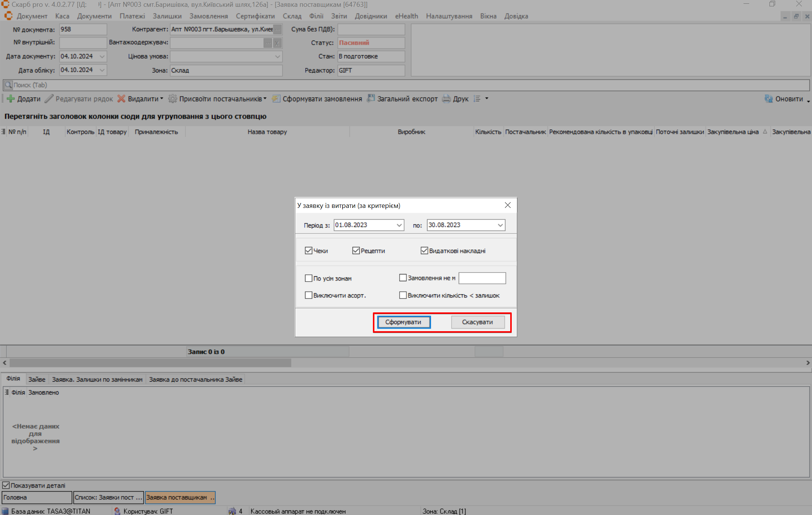Switch to Заявка. Залишки по замінникам tab

click(x=97, y=379)
